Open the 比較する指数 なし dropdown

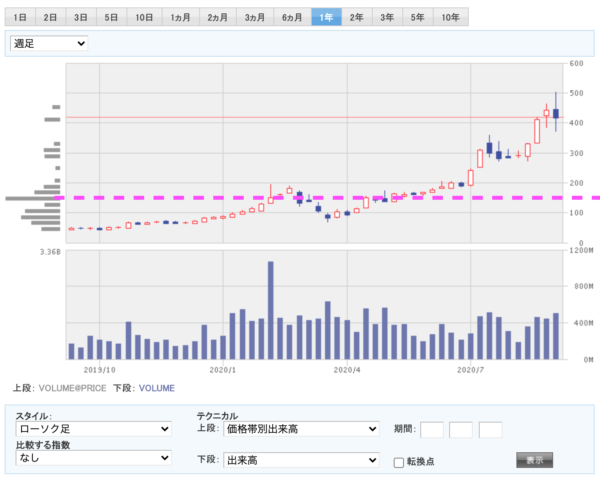point(93,457)
